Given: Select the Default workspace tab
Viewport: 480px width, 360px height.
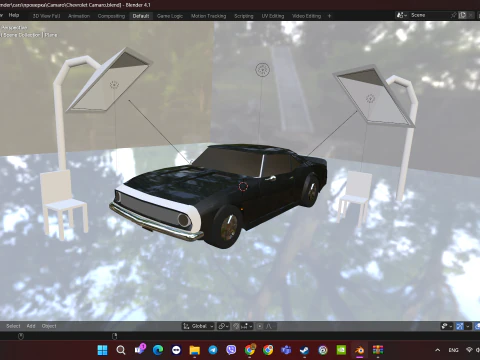Looking at the screenshot, I should click(141, 16).
